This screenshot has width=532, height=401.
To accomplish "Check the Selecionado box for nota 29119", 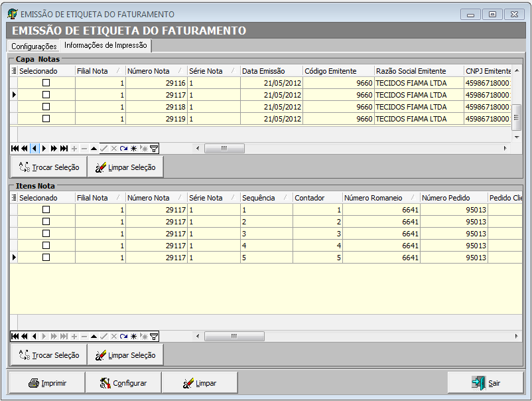I will pyautogui.click(x=46, y=119).
